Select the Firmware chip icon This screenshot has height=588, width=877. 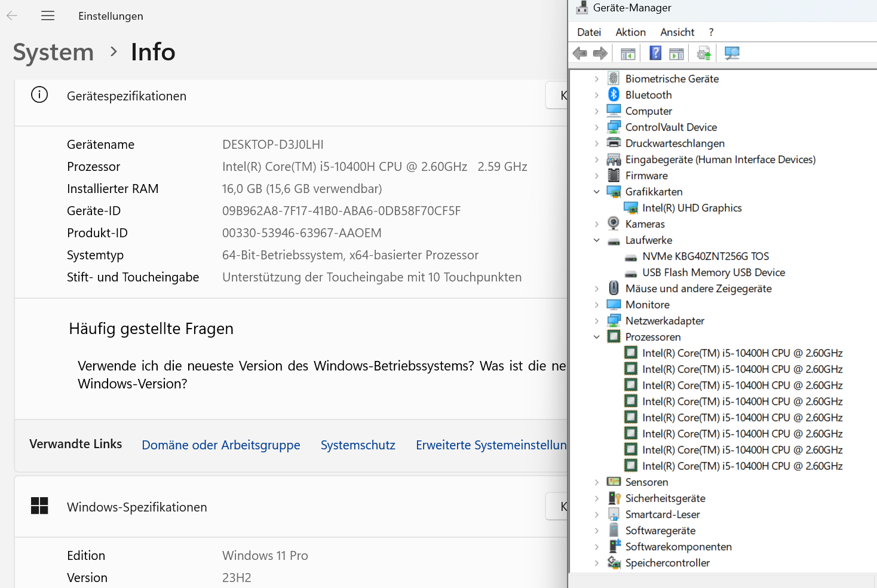coord(614,175)
